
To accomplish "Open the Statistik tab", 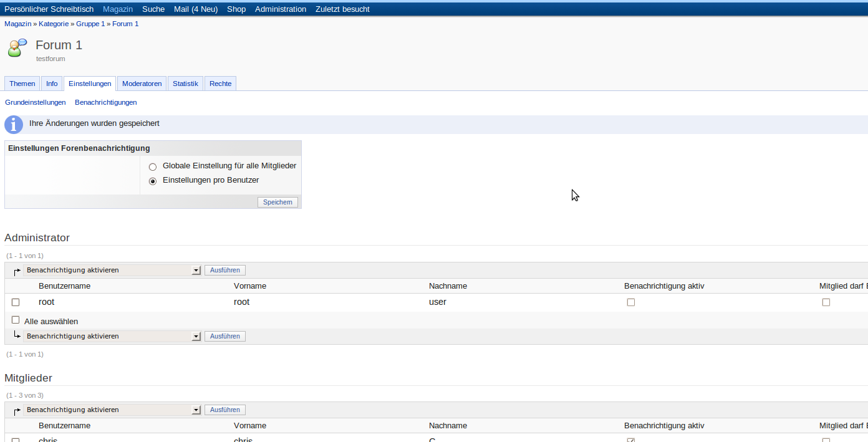I will click(x=185, y=84).
